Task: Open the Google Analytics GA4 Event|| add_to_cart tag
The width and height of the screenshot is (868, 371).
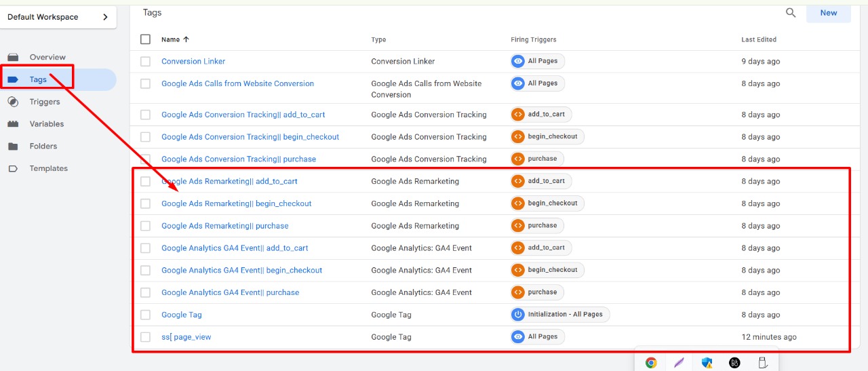Action: tap(235, 248)
